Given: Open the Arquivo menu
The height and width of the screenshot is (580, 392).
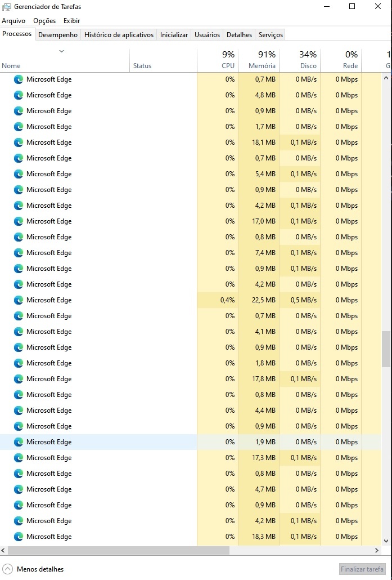Looking at the screenshot, I should (x=13, y=21).
